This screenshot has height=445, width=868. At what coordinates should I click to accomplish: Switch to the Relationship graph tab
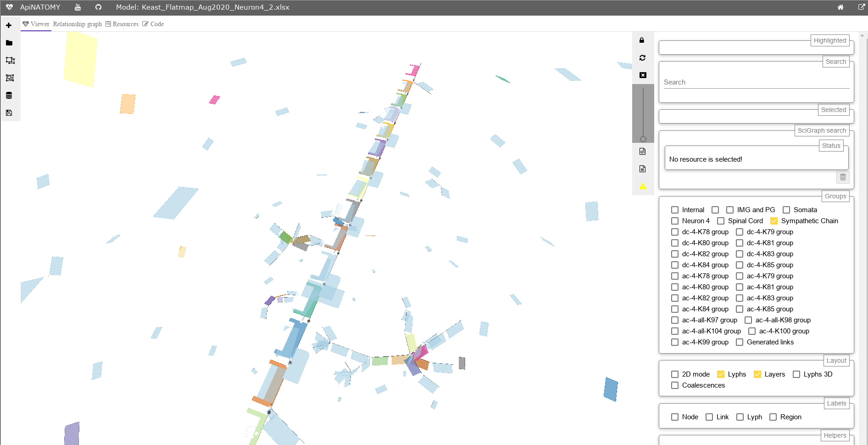[x=77, y=24]
